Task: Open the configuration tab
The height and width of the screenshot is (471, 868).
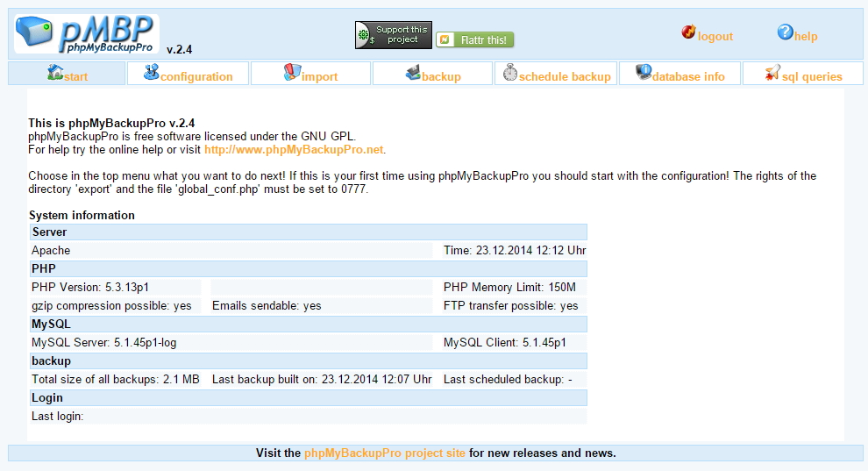Action: click(x=188, y=74)
